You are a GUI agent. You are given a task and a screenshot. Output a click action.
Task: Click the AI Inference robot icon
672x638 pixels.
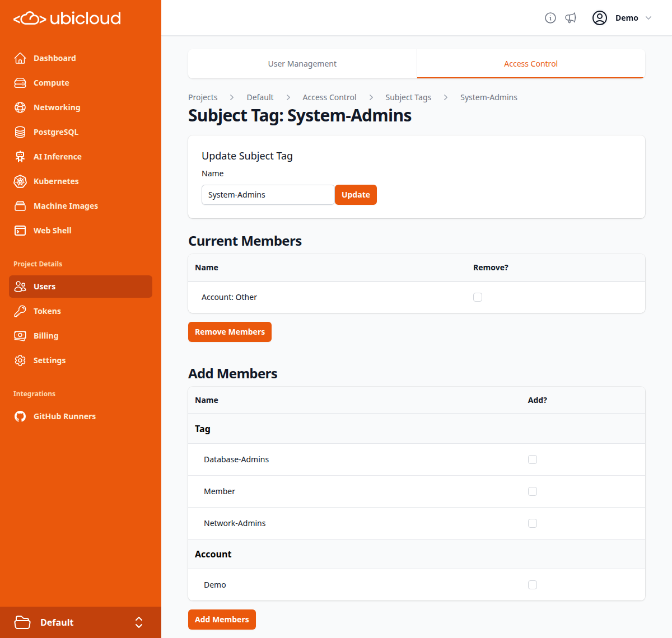point(20,157)
